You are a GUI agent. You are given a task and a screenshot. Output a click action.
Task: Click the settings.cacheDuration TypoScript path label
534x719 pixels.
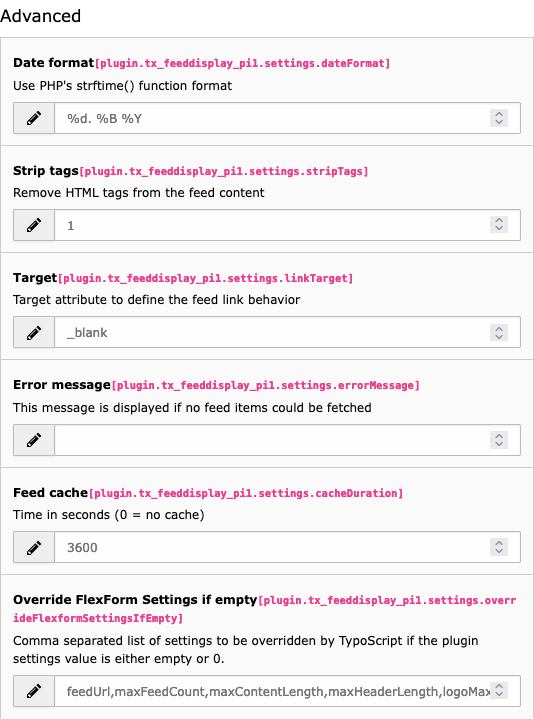[x=246, y=493]
